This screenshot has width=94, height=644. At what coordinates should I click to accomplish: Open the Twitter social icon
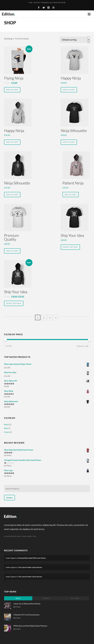point(44,8)
